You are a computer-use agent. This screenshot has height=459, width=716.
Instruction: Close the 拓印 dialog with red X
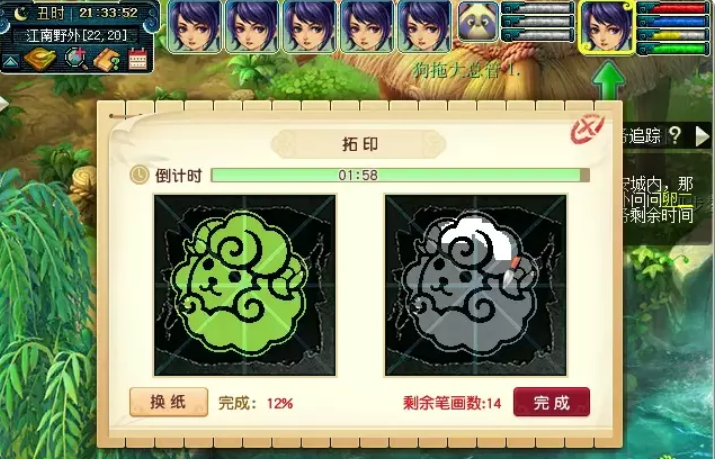(587, 128)
